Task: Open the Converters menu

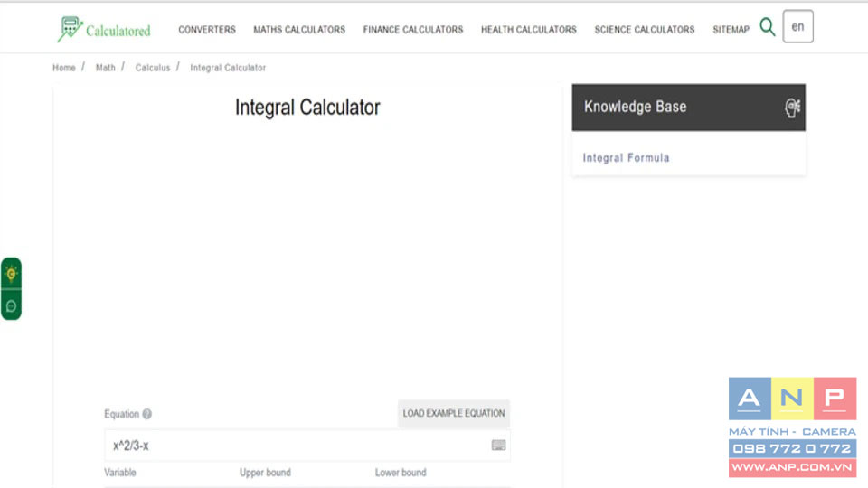Action: [207, 29]
